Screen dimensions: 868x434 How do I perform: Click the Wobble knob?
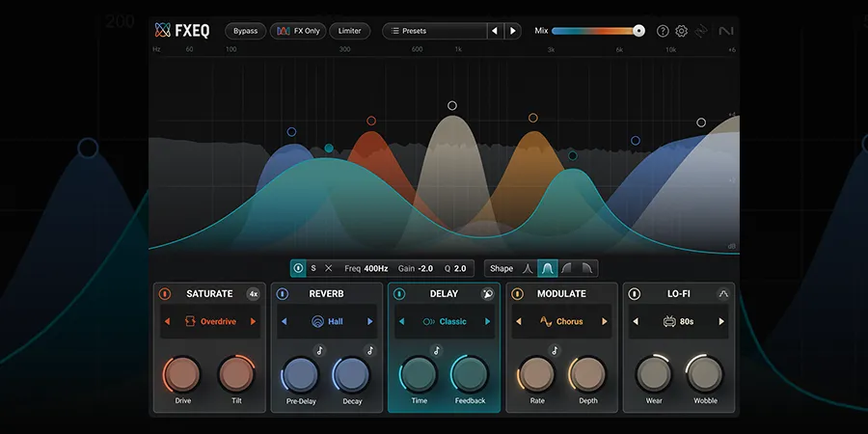click(x=705, y=374)
